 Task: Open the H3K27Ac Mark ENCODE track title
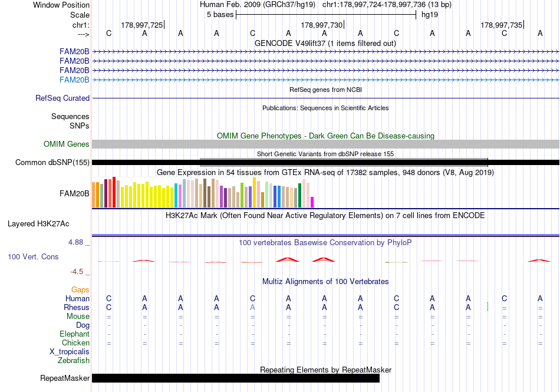325,216
